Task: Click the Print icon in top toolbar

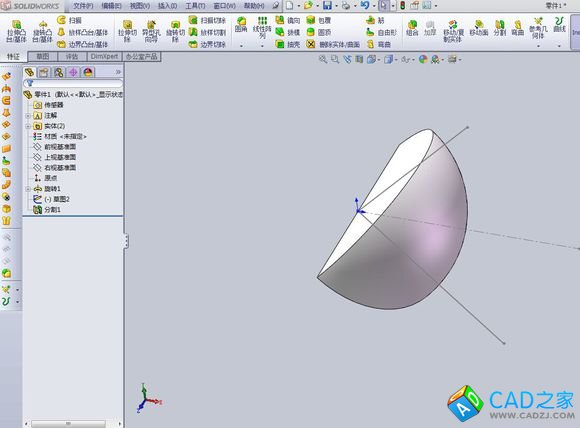Action: point(346,6)
